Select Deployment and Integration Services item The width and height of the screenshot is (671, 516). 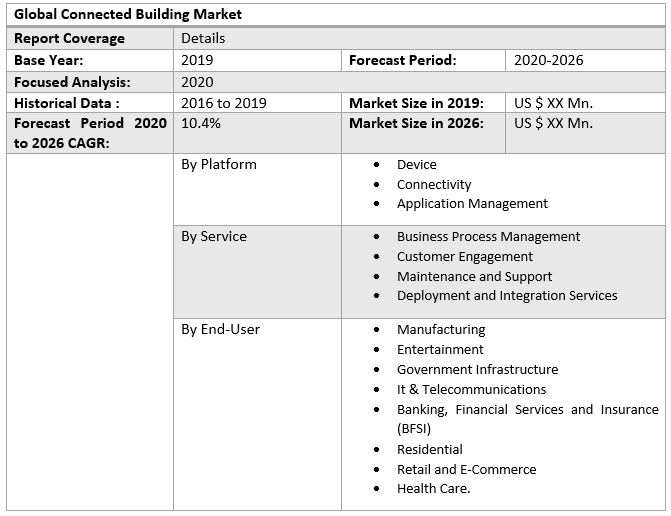pyautogui.click(x=507, y=295)
